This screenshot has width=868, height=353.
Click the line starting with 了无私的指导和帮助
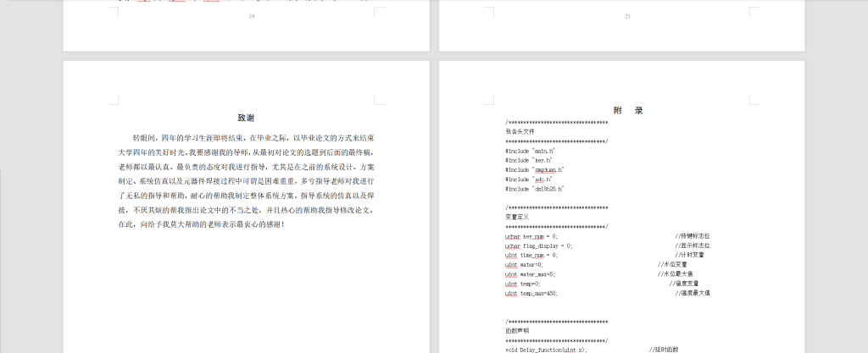click(247, 196)
